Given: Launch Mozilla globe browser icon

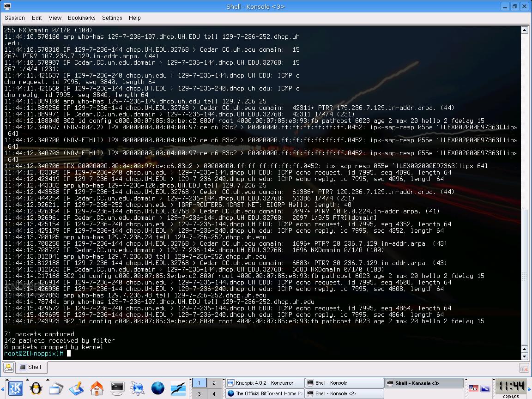Looking at the screenshot, I should click(x=158, y=388).
